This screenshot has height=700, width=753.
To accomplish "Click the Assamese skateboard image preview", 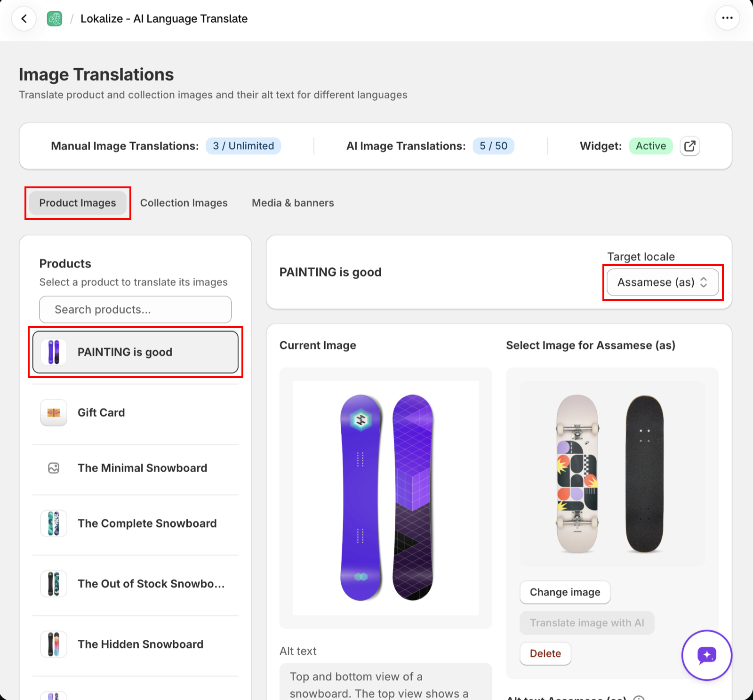I will coord(612,474).
